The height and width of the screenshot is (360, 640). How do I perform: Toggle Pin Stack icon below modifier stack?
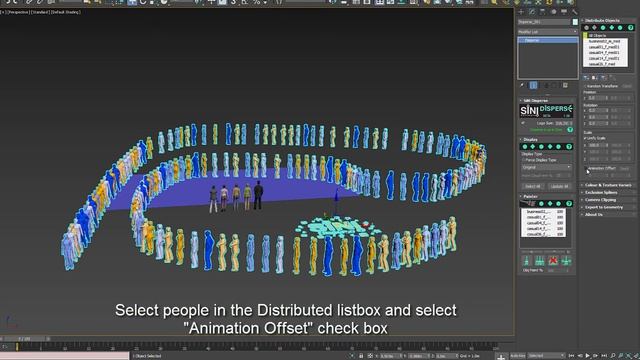coord(522,85)
